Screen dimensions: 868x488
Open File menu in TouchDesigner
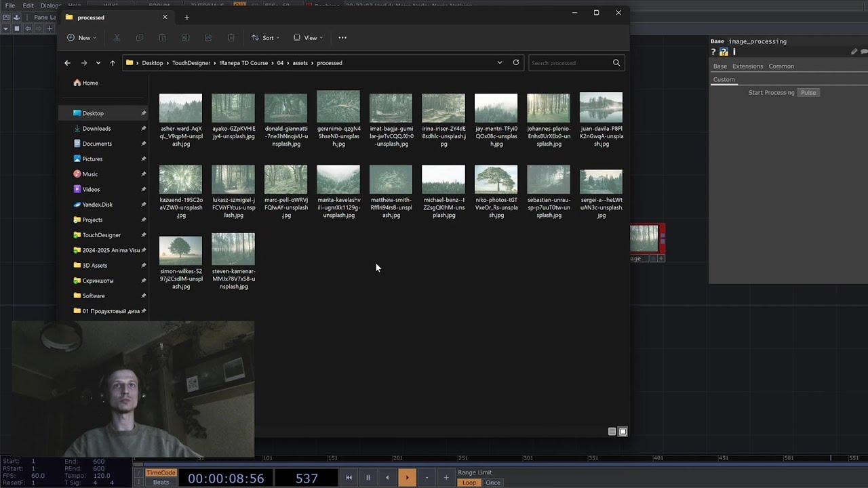[x=9, y=5]
